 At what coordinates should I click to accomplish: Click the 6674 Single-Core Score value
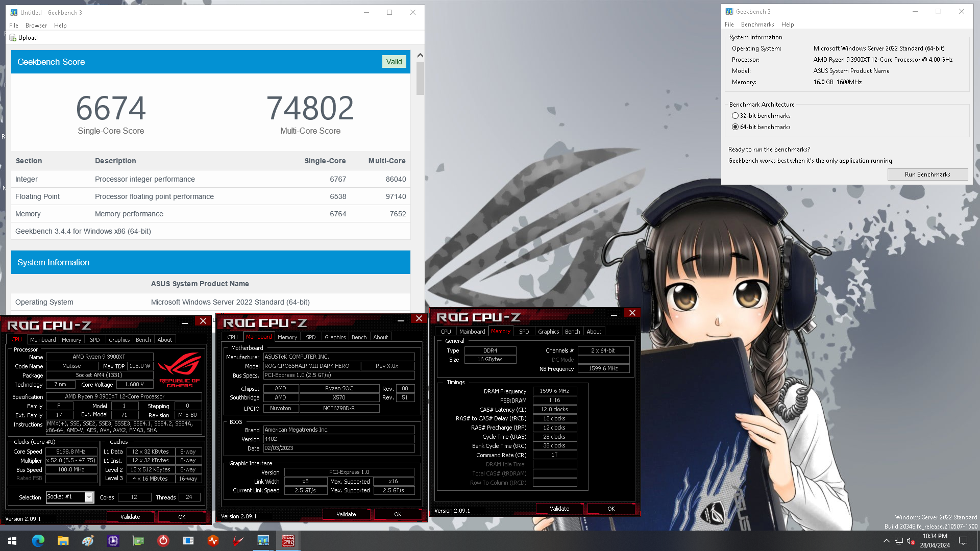pyautogui.click(x=111, y=108)
